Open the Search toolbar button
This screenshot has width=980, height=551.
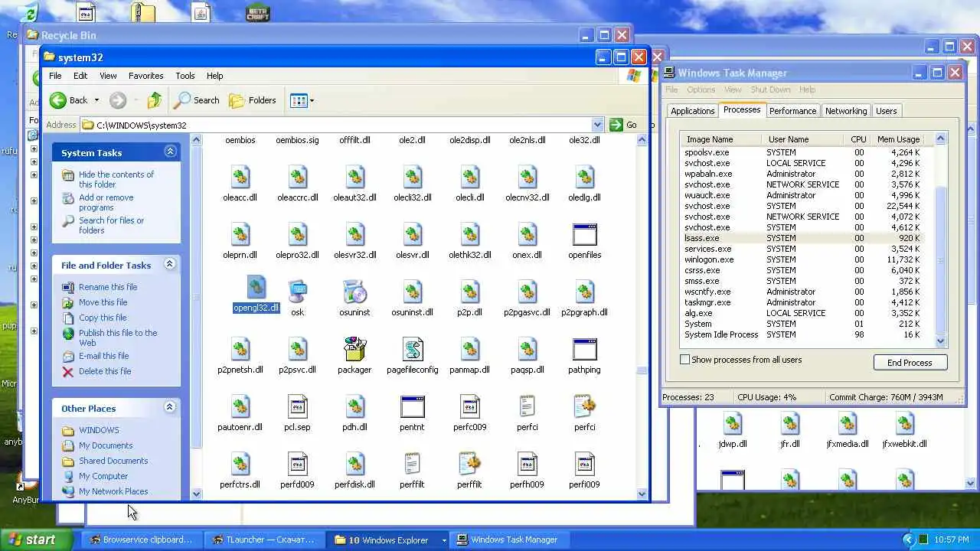point(197,100)
